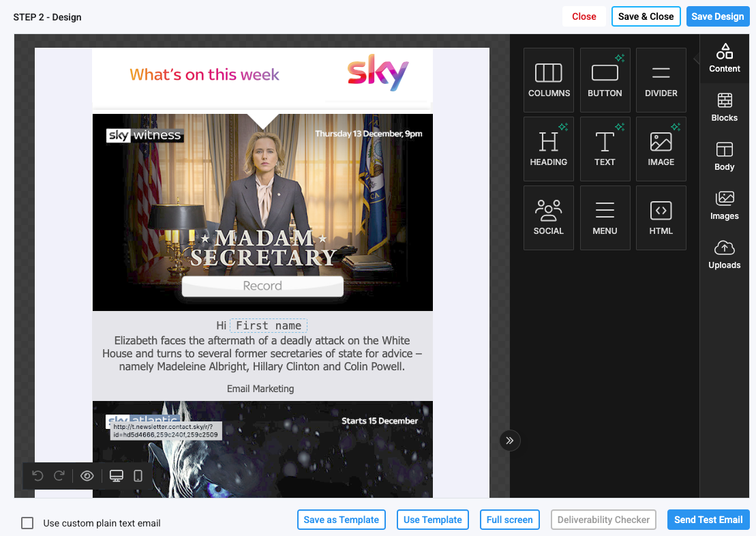Choose the Divider content block
756x536 pixels.
[x=661, y=80]
